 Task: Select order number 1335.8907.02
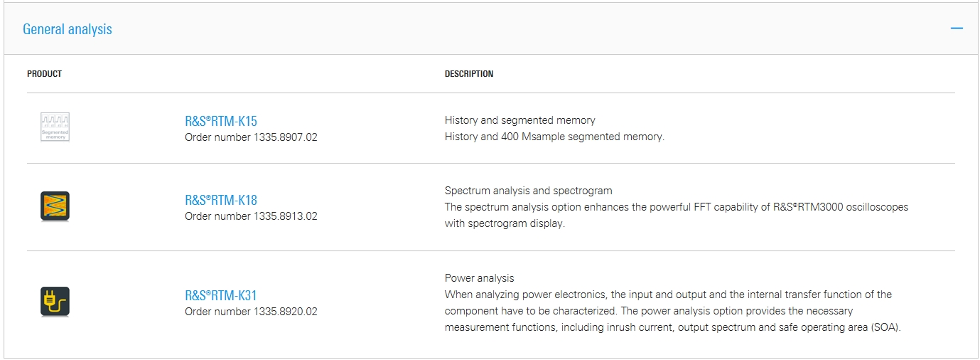(x=251, y=137)
